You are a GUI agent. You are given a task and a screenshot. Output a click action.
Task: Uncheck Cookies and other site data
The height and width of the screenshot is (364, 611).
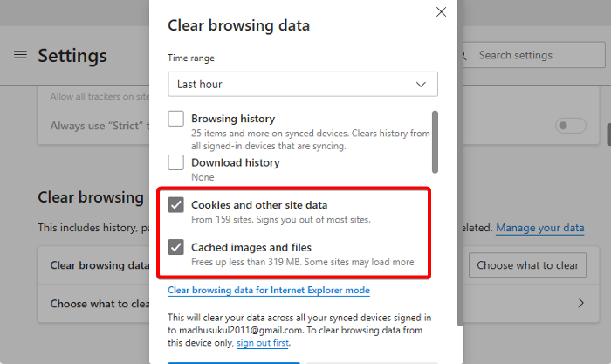176,205
